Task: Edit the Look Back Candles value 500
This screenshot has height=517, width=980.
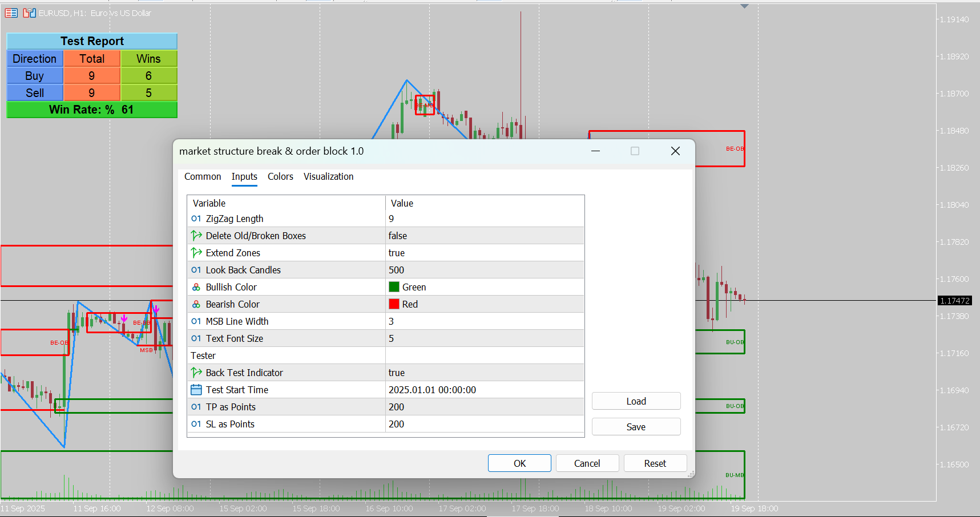Action: [485, 270]
